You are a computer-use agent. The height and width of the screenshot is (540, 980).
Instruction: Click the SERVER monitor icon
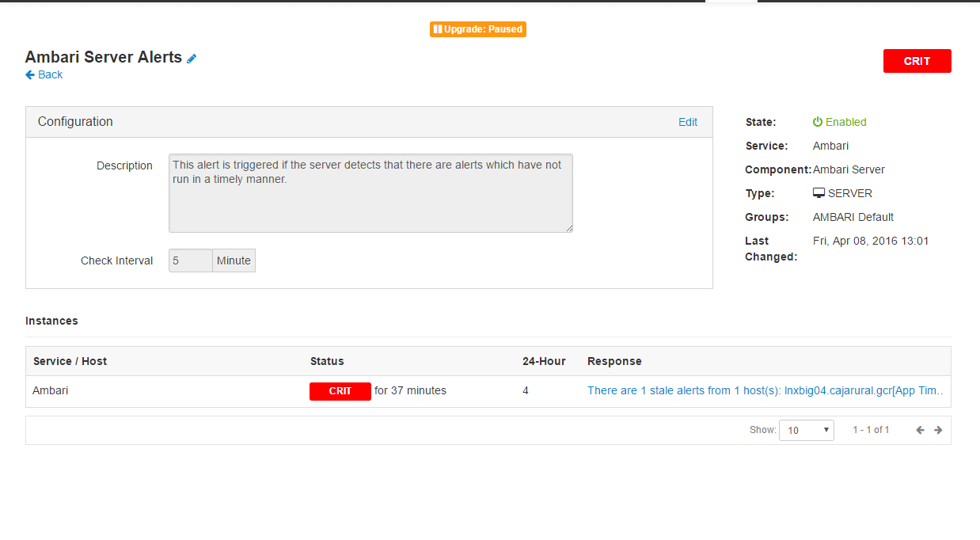(x=819, y=192)
